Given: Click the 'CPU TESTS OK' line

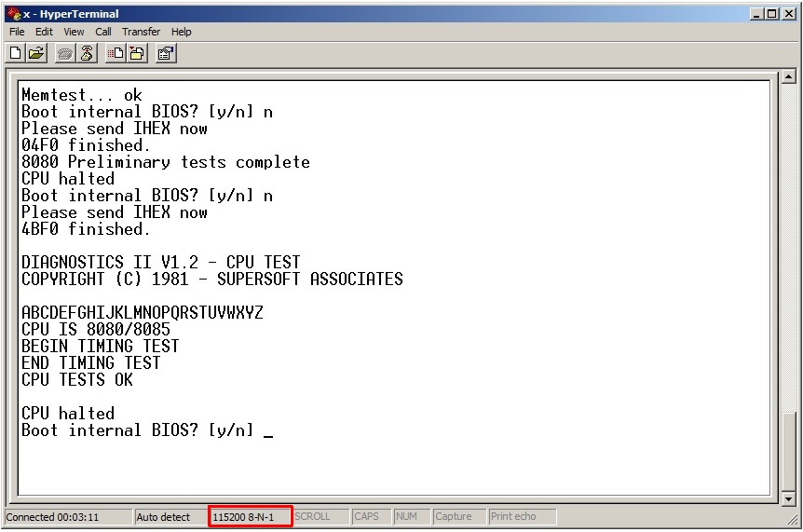Looking at the screenshot, I should click(77, 380).
